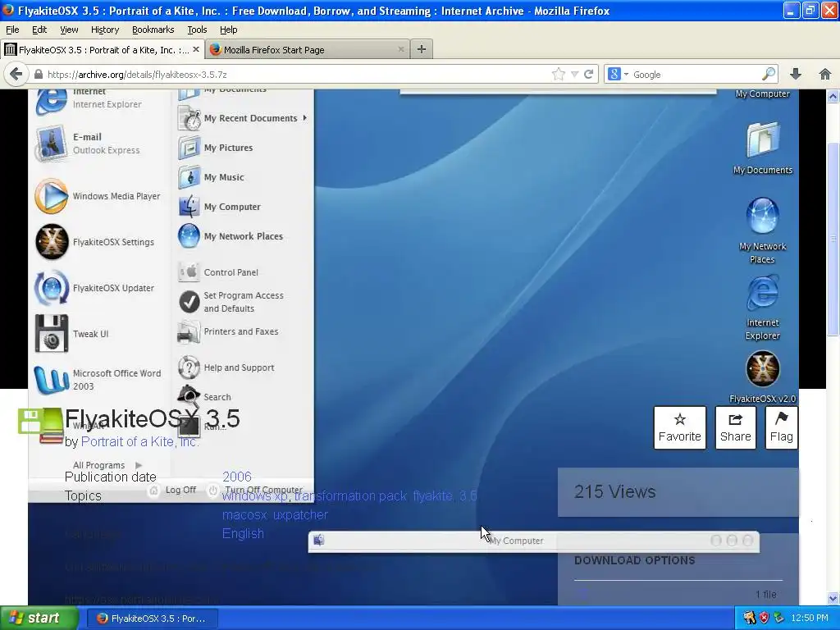Screen dimensions: 840x630
Task: Click the red shield security tray icon
Action: (x=765, y=618)
